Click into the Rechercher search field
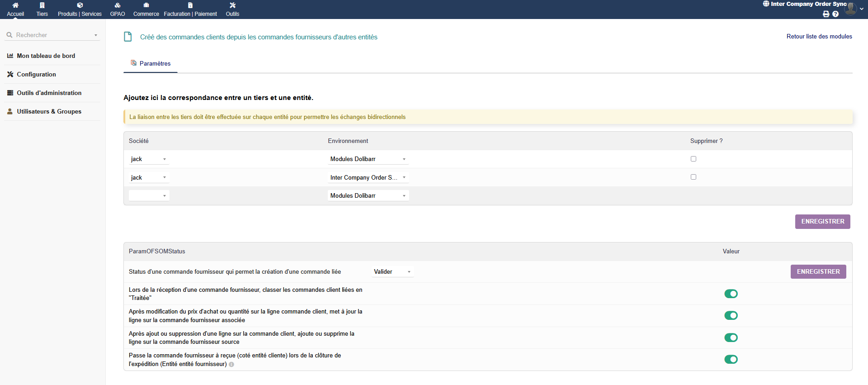The image size is (868, 385). point(52,35)
